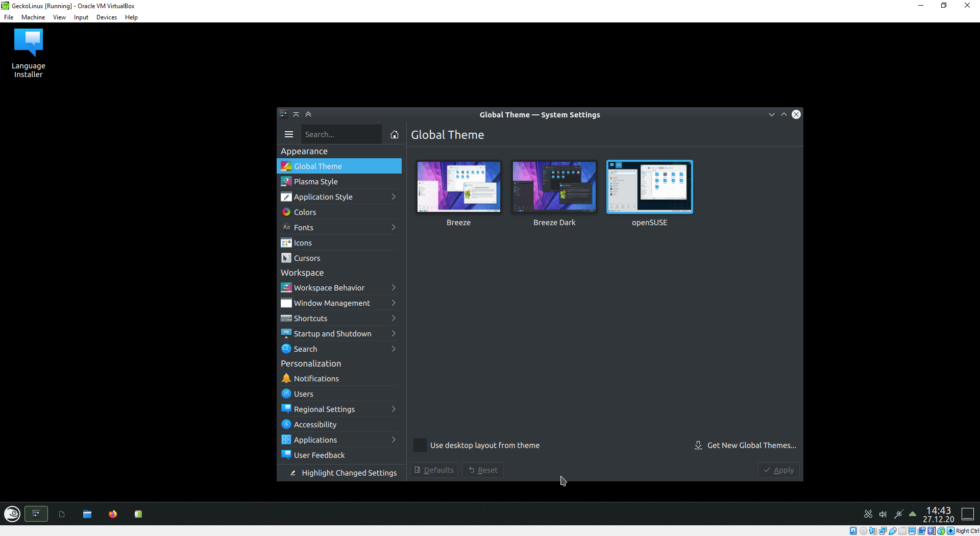Open Notifications settings
Viewport: 980px width, 536px height.
[339, 378]
